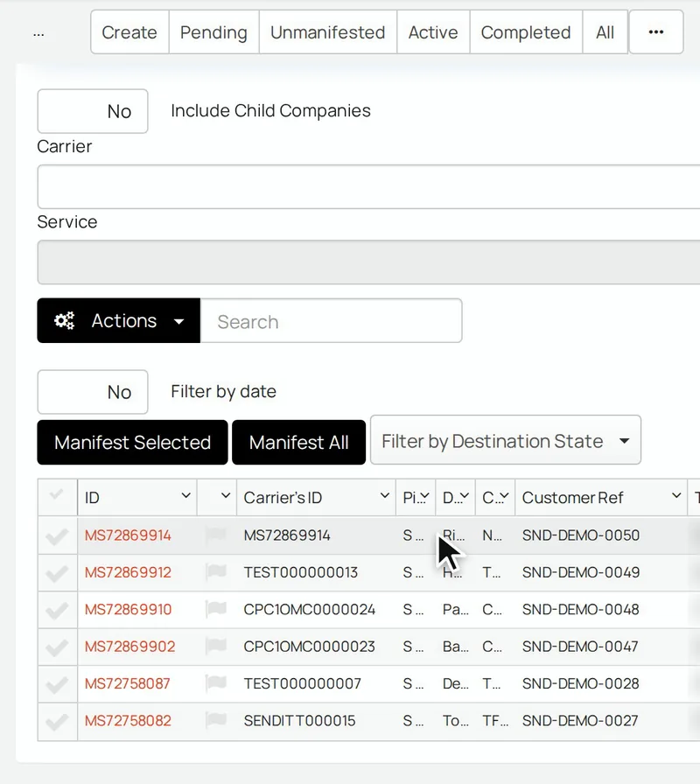Open the flag column header dropdown
700x784 pixels.
(x=226, y=495)
